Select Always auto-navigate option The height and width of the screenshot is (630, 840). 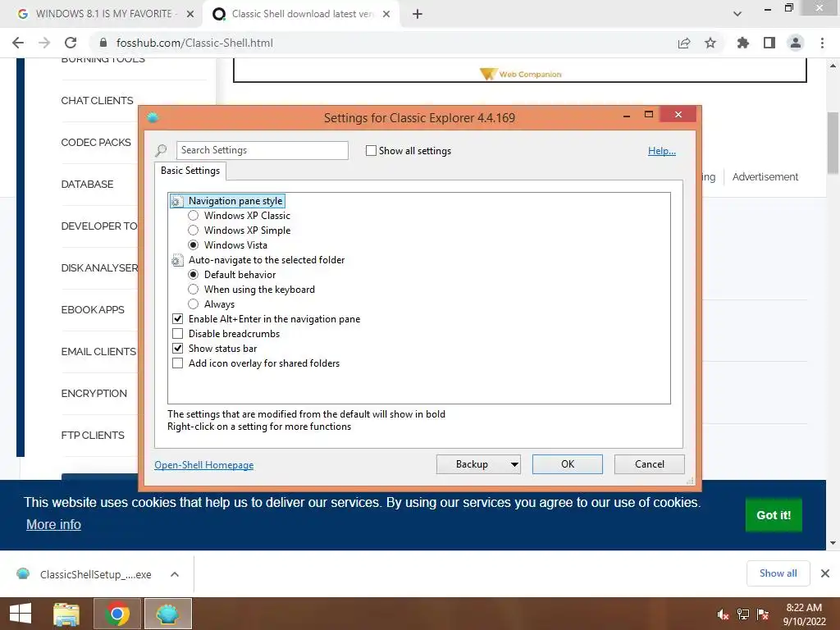194,304
